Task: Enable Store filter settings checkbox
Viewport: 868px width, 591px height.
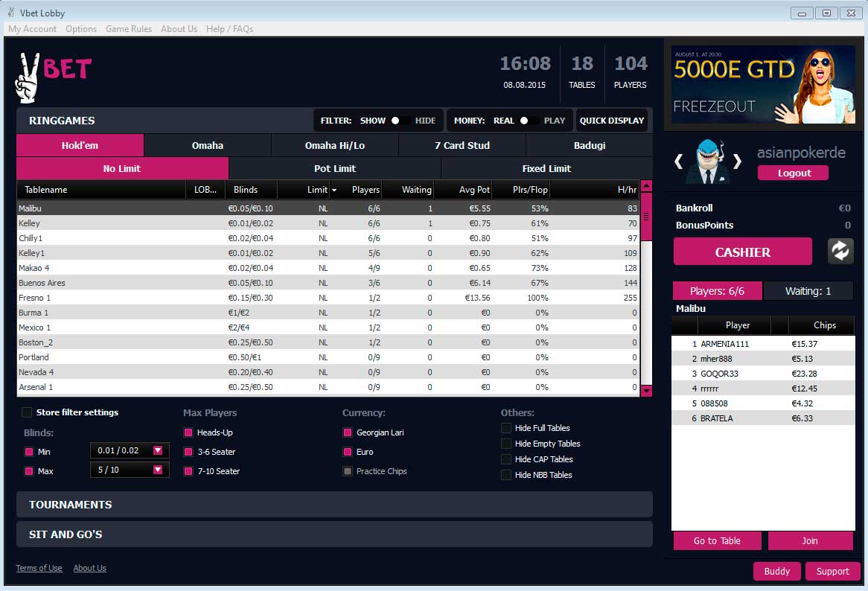Action: (27, 412)
